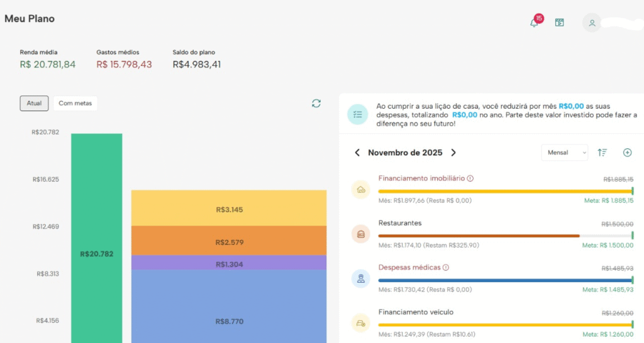
Task: Click the checklist homework icon
Action: pos(358,114)
